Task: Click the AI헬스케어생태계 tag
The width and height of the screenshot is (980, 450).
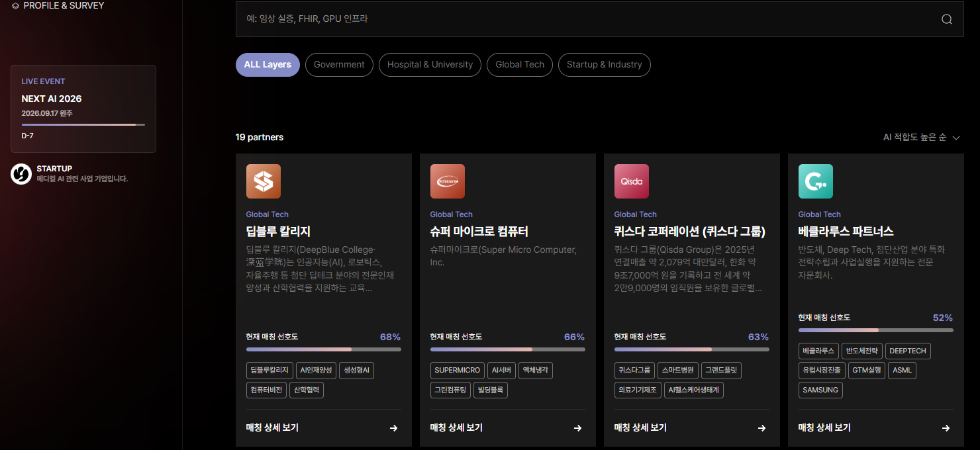Action: 694,390
